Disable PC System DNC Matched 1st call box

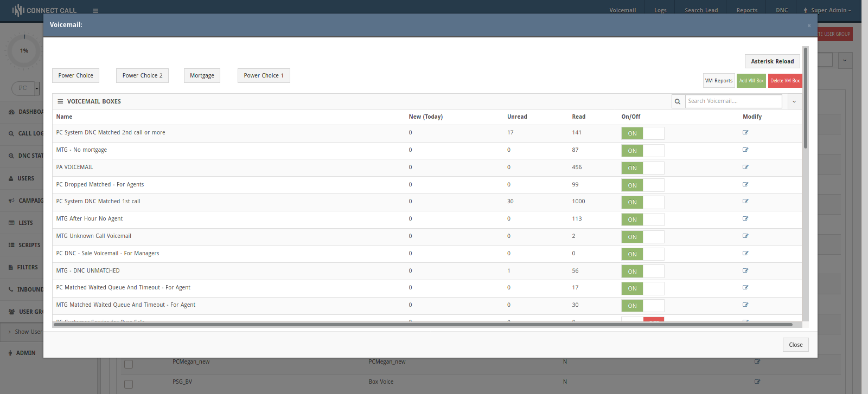(643, 202)
